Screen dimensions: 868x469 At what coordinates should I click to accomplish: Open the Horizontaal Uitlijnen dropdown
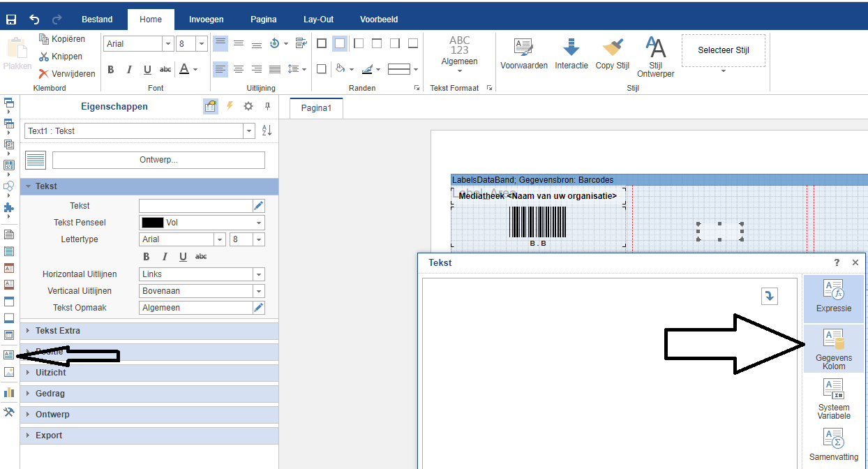(x=258, y=274)
